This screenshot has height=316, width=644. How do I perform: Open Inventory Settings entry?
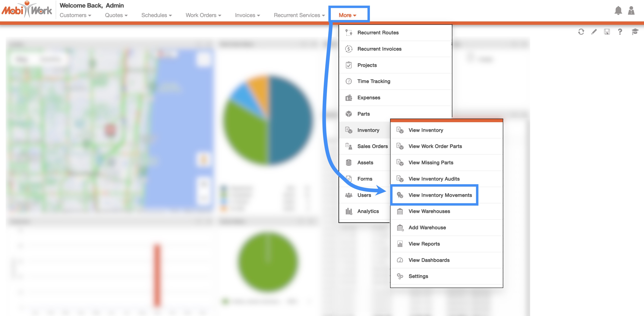pos(418,276)
